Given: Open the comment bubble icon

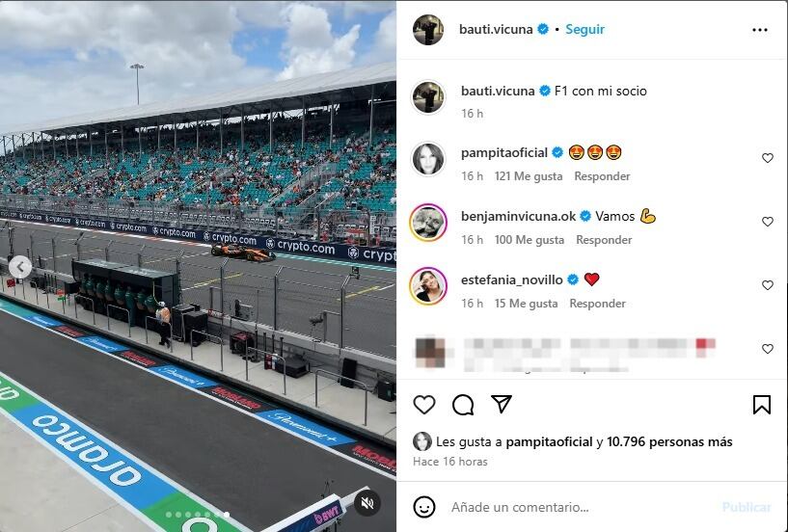Looking at the screenshot, I should tap(463, 405).
